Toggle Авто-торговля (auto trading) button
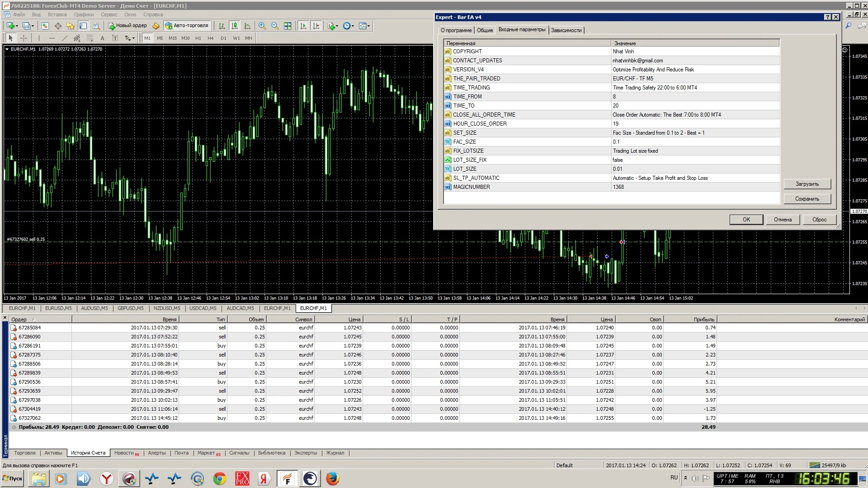Viewport: 868px width, 488px height. (187, 26)
